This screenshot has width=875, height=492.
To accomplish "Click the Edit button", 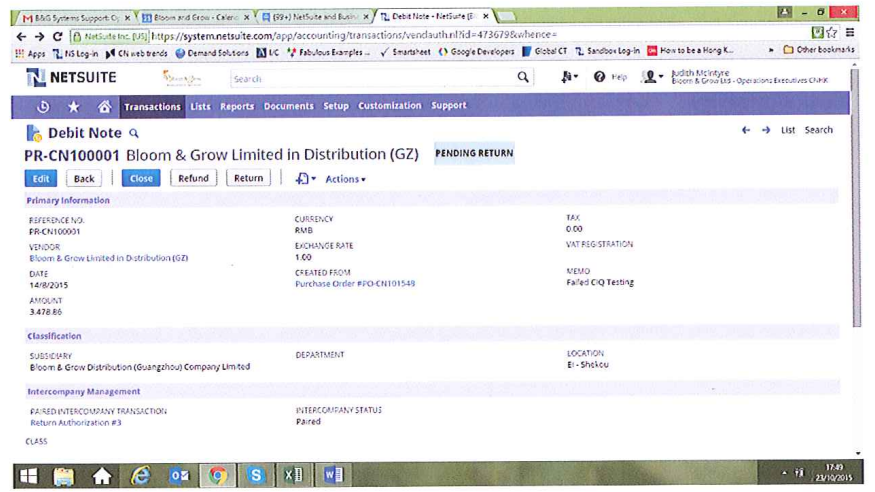I will [x=41, y=179].
